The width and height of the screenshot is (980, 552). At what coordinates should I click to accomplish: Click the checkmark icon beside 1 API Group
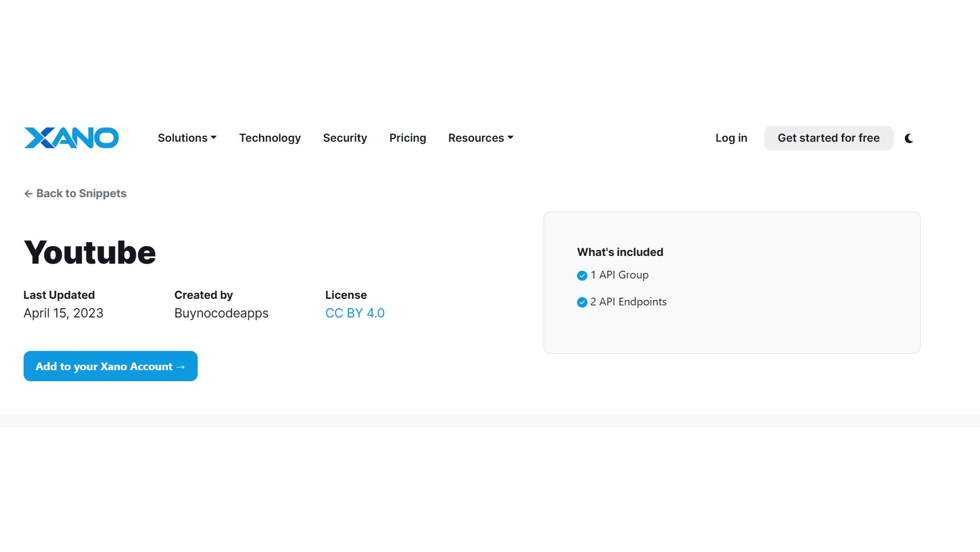[x=582, y=276]
